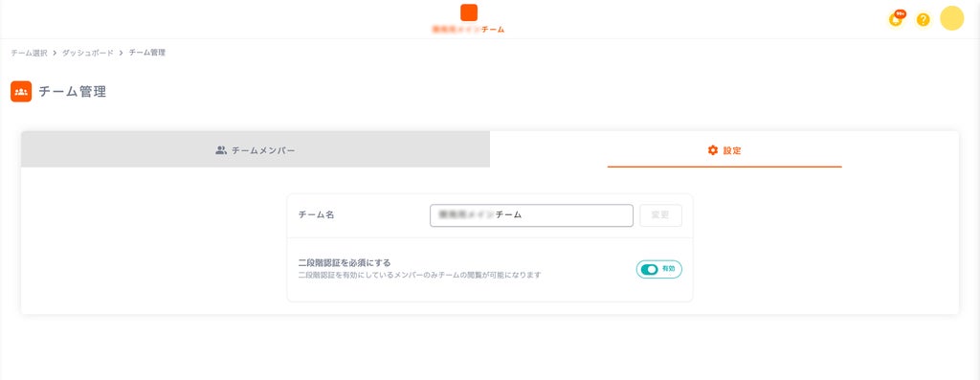Screen dimensions: 980x380
Task: Click the team name under the top logo
Action: click(x=468, y=30)
